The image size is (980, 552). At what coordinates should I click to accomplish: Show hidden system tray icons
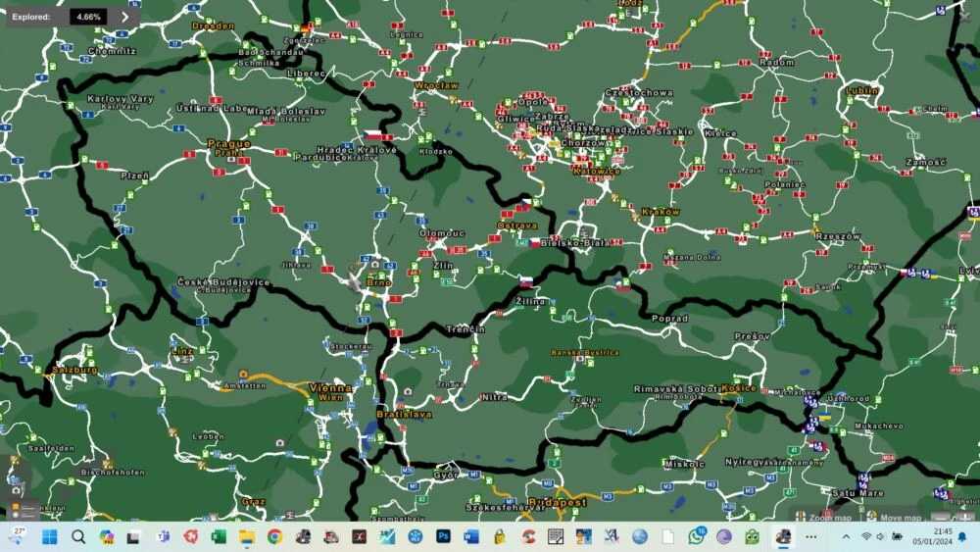point(846,536)
